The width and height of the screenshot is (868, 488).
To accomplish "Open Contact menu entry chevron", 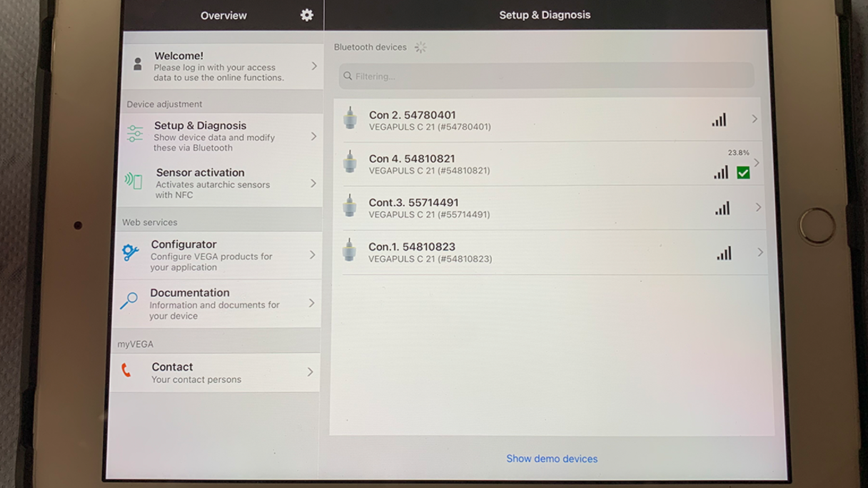I will (x=310, y=372).
